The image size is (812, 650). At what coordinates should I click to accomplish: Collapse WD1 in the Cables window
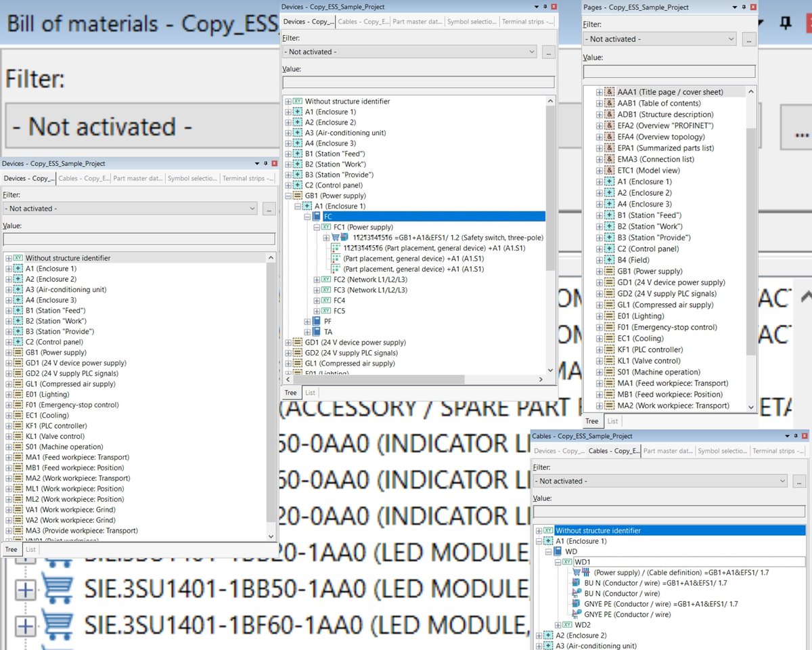[x=558, y=562]
